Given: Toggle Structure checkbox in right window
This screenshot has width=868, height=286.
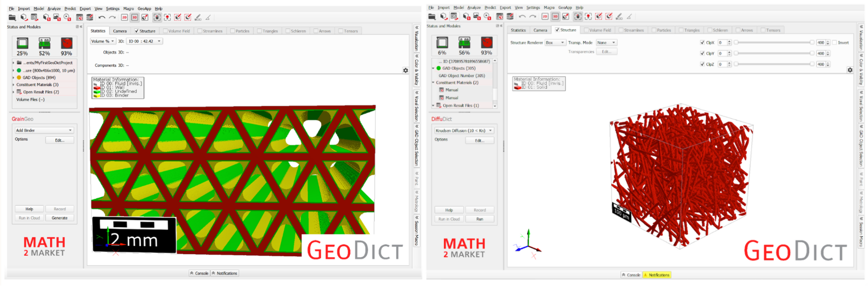Looking at the screenshot, I should click(557, 30).
